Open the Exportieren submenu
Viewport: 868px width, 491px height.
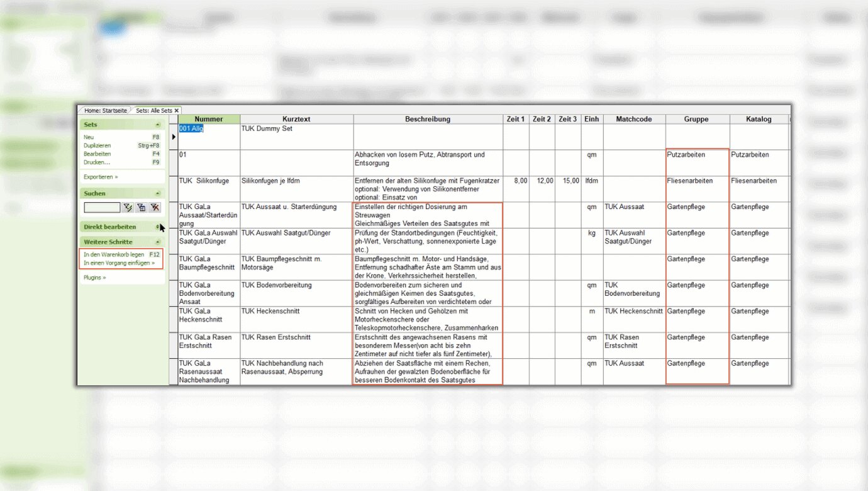tap(100, 177)
